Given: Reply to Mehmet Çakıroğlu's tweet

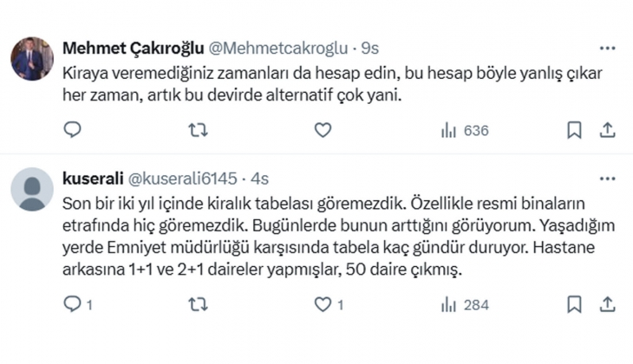Looking at the screenshot, I should point(73,130).
